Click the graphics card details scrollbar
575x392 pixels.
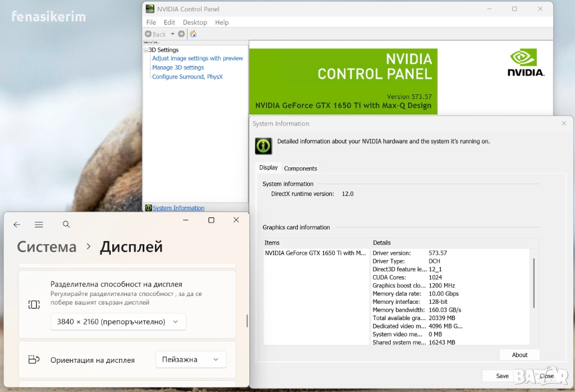click(x=533, y=284)
